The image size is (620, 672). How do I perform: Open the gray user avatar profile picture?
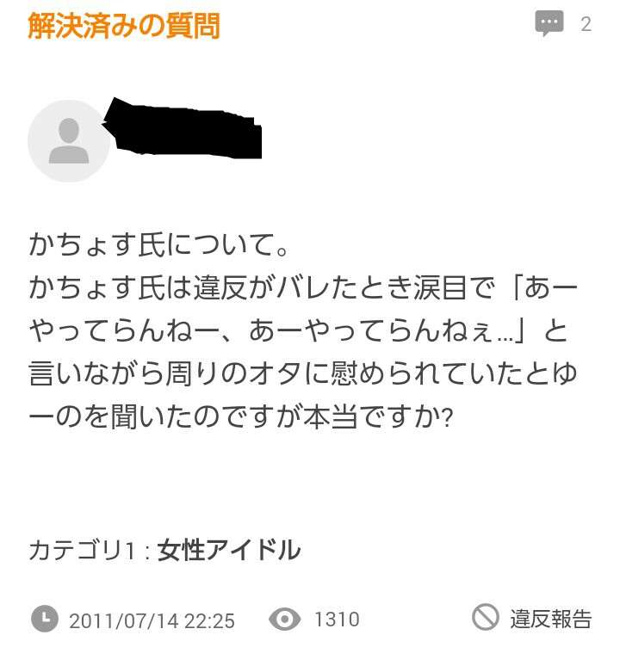[69, 141]
